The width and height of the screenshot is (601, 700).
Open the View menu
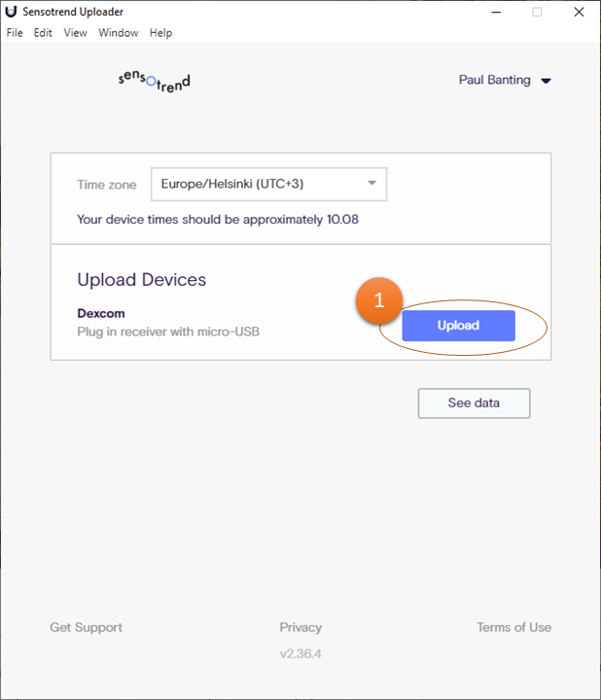click(x=75, y=33)
